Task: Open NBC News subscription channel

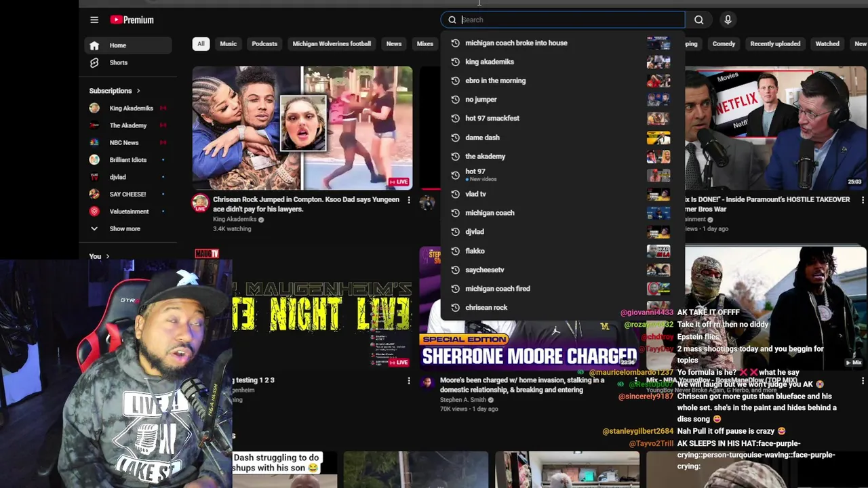Action: click(128, 142)
